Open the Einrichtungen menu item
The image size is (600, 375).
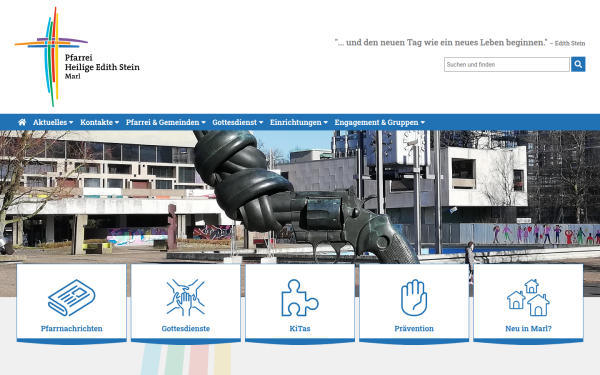[299, 122]
